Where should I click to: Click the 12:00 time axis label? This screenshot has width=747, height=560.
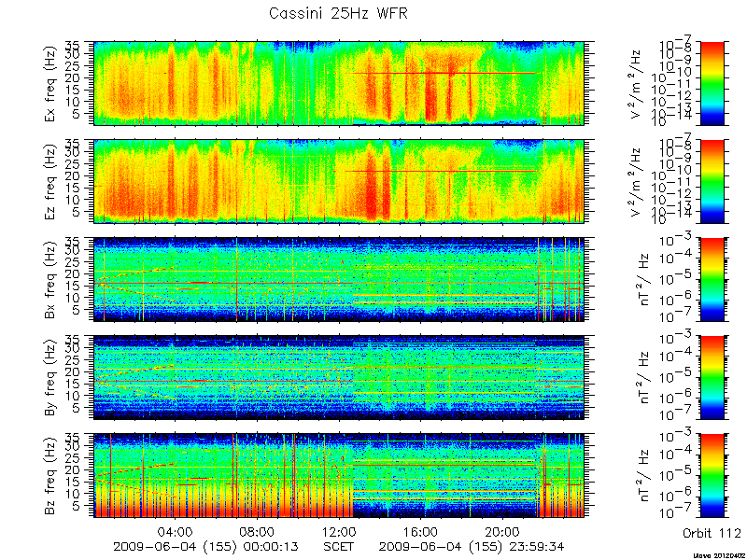pyautogui.click(x=339, y=531)
